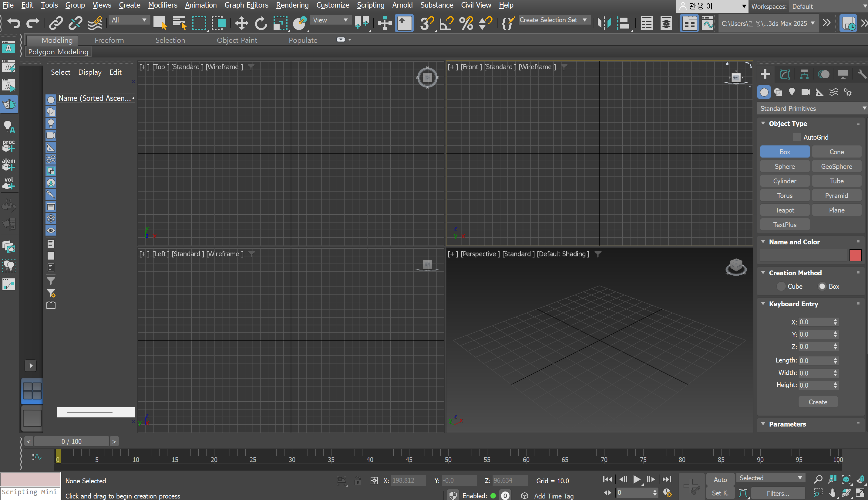Open the Motion command panel tab
Image resolution: width=868 pixels, height=500 pixels.
point(823,74)
